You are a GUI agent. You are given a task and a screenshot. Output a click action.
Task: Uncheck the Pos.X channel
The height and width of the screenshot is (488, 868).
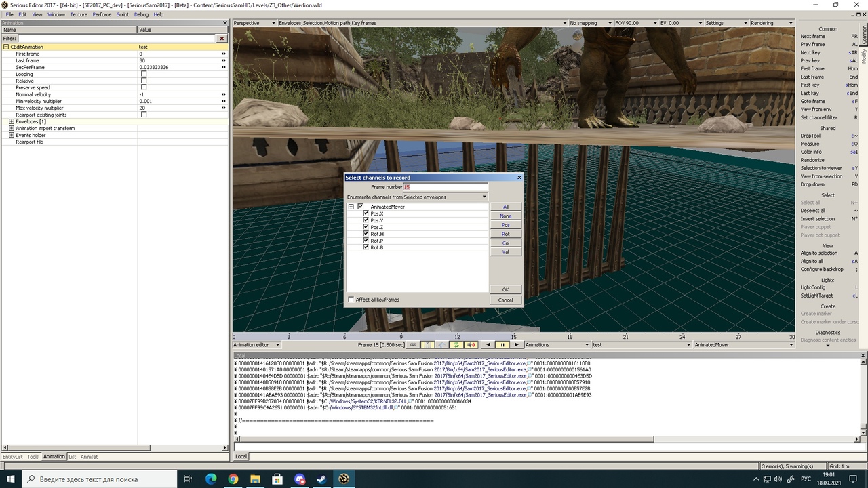tap(366, 213)
